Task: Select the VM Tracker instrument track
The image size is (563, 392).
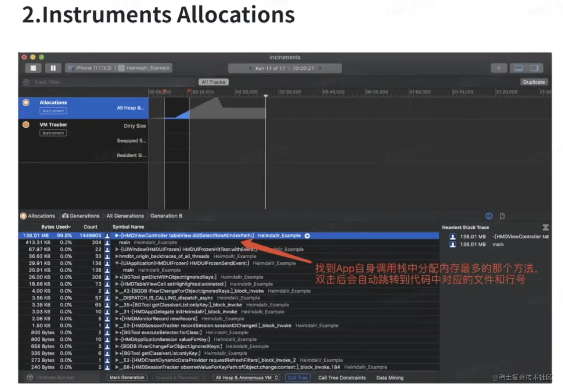Action: tap(83, 140)
